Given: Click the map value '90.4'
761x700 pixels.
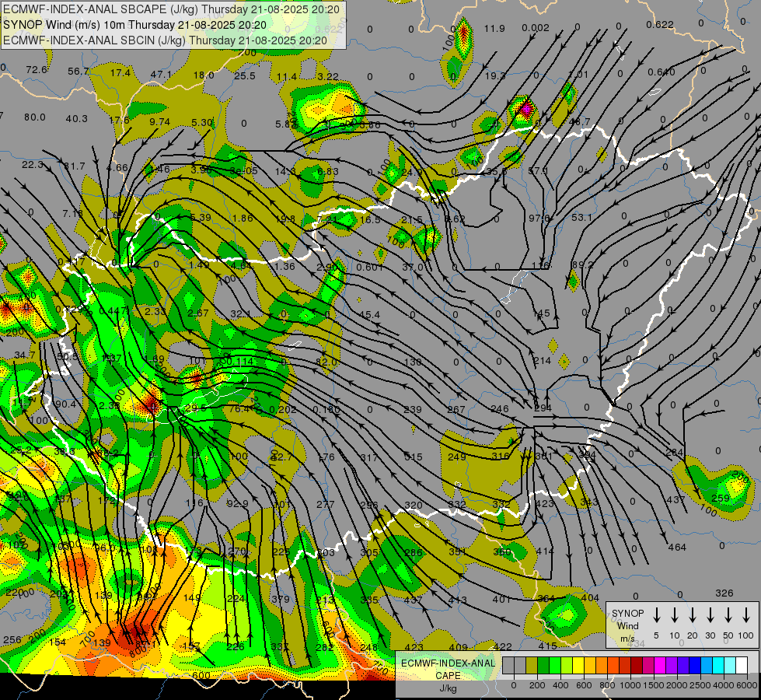Looking at the screenshot, I should [65, 404].
